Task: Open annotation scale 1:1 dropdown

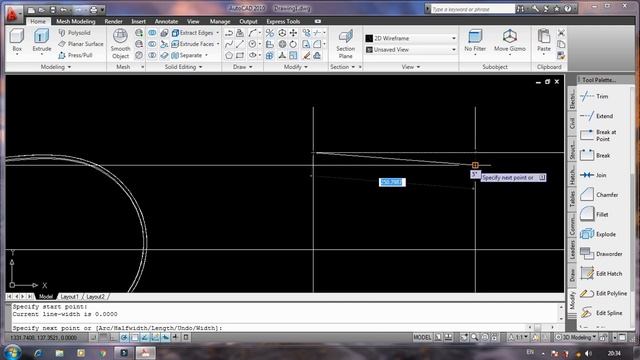Action: click(518, 338)
